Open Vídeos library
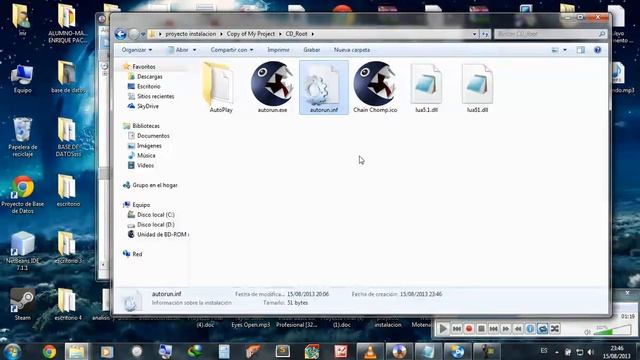Screen dimensions: 640x360 pyautogui.click(x=145, y=165)
